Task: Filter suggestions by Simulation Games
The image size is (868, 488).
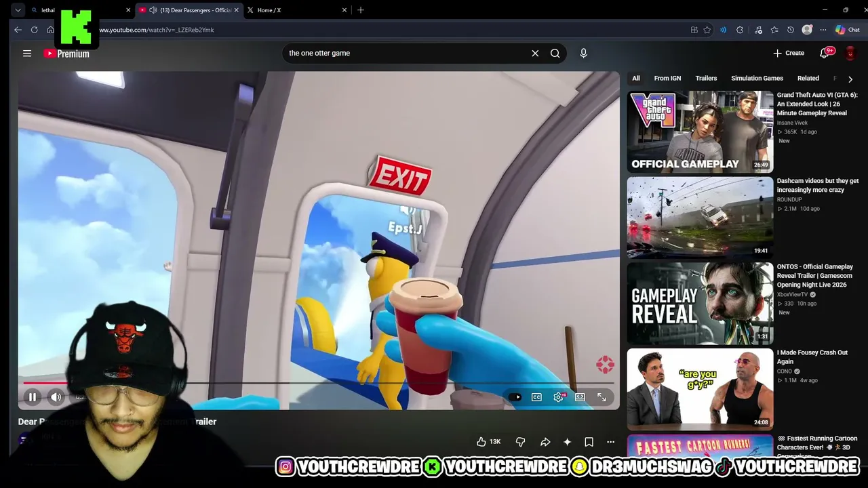Action: click(757, 79)
